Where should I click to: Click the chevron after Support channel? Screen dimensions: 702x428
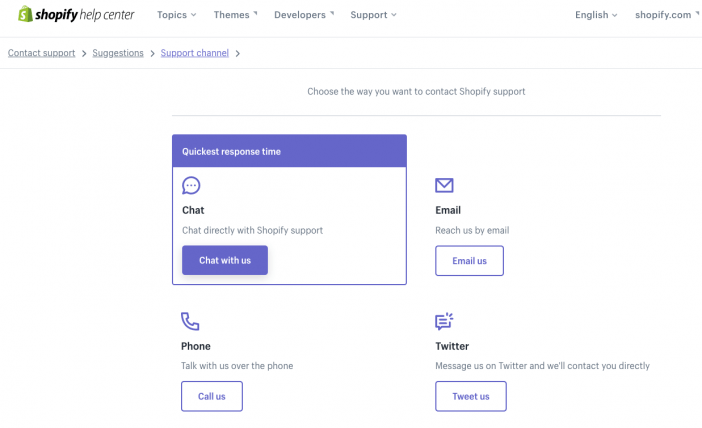click(238, 54)
